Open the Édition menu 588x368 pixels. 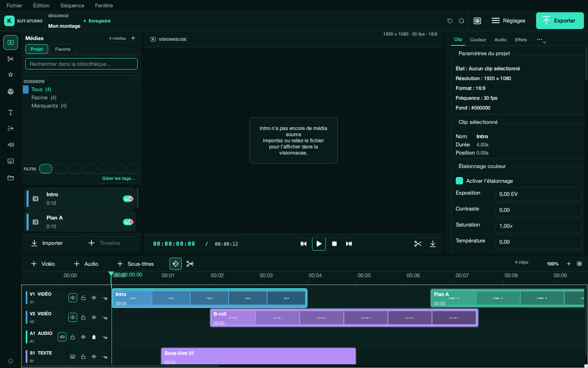click(41, 5)
